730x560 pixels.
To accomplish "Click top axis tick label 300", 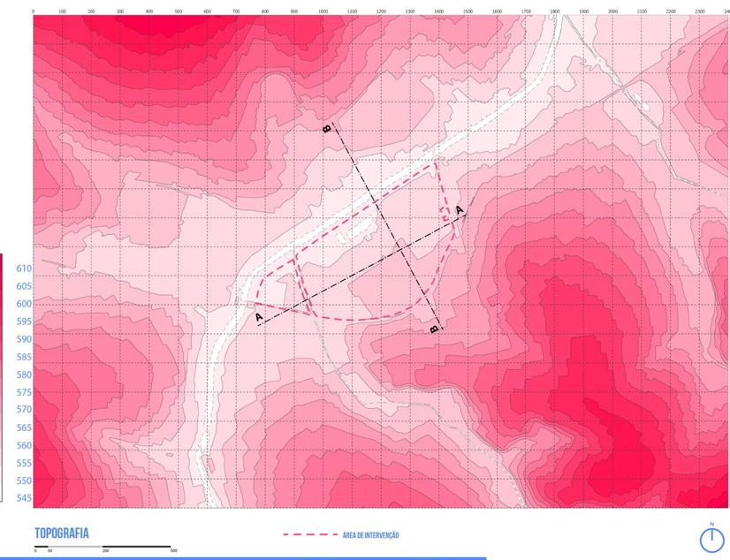I will pos(120,11).
